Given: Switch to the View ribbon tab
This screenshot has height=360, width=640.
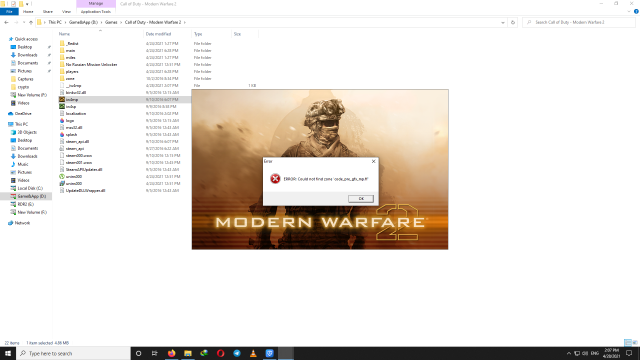Looking at the screenshot, I should point(66,11).
